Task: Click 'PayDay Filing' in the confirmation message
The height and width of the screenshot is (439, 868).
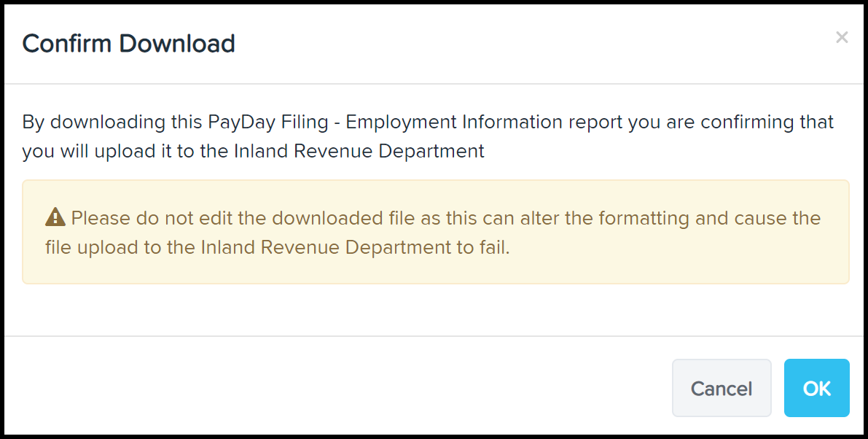Action: [268, 121]
